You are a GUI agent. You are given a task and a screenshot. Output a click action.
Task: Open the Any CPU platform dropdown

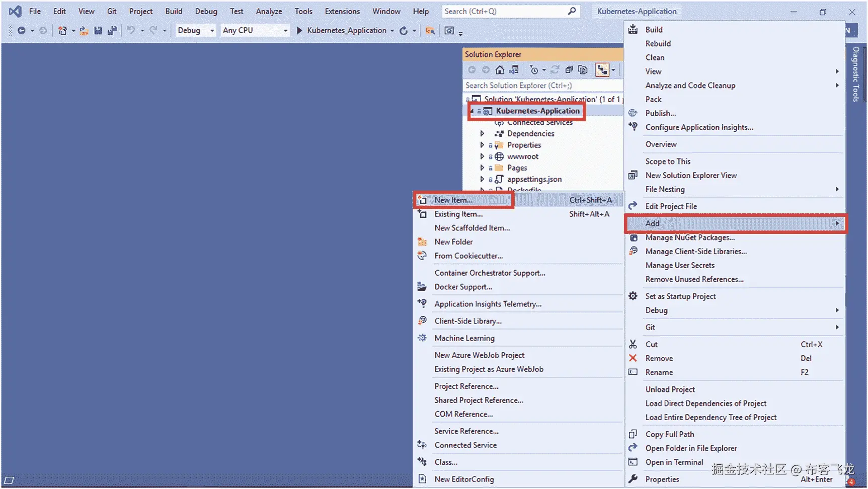pos(256,31)
